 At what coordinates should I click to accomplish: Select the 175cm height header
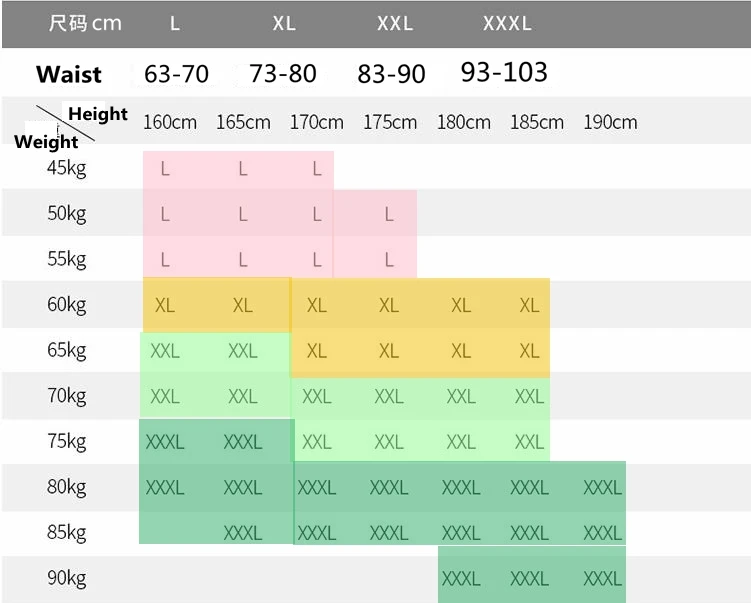pos(390,122)
